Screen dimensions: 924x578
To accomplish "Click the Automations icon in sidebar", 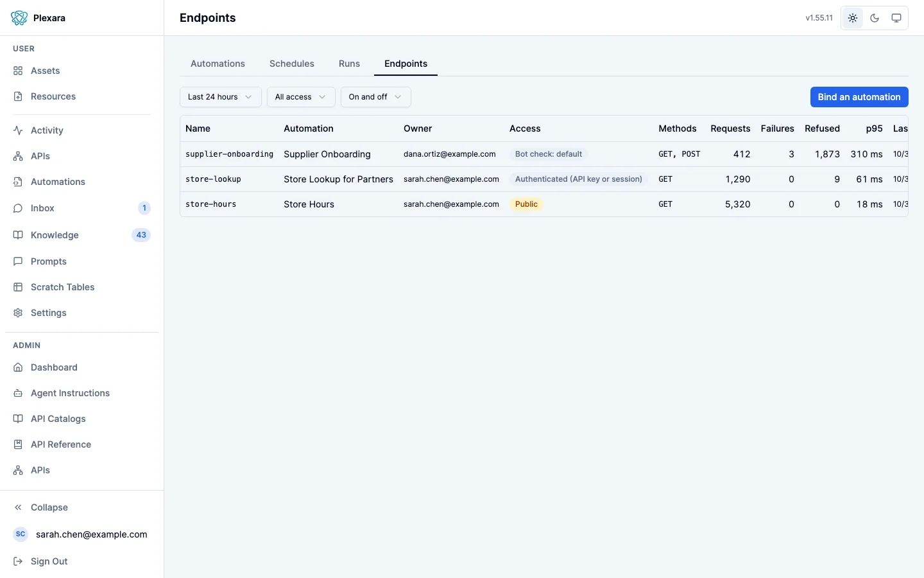I will [18, 182].
